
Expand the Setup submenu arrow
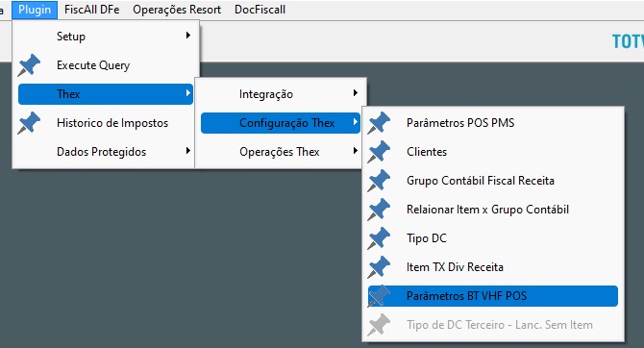click(x=188, y=36)
